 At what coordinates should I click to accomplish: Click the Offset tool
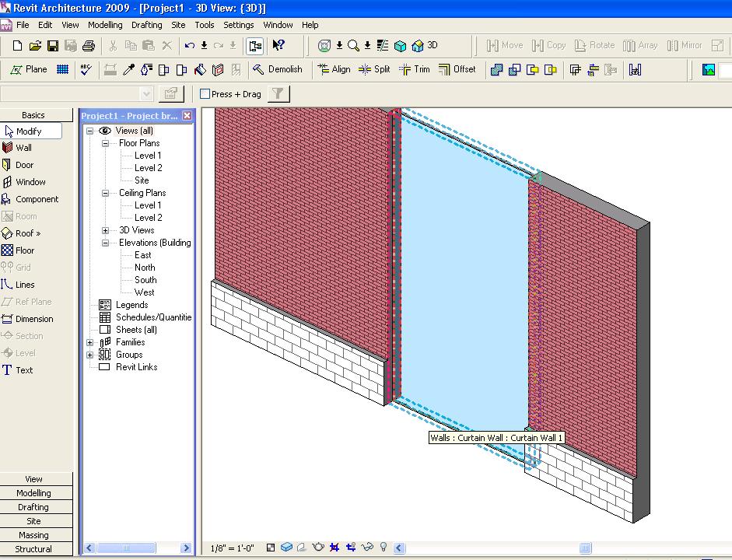[x=457, y=69]
